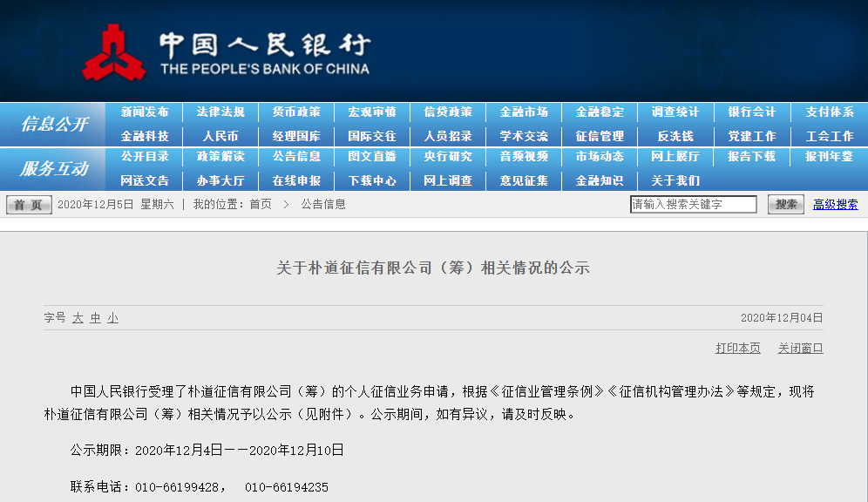The height and width of the screenshot is (502, 868).
Task: Click the article title 关于朴道征信有限公司
Action: (433, 268)
